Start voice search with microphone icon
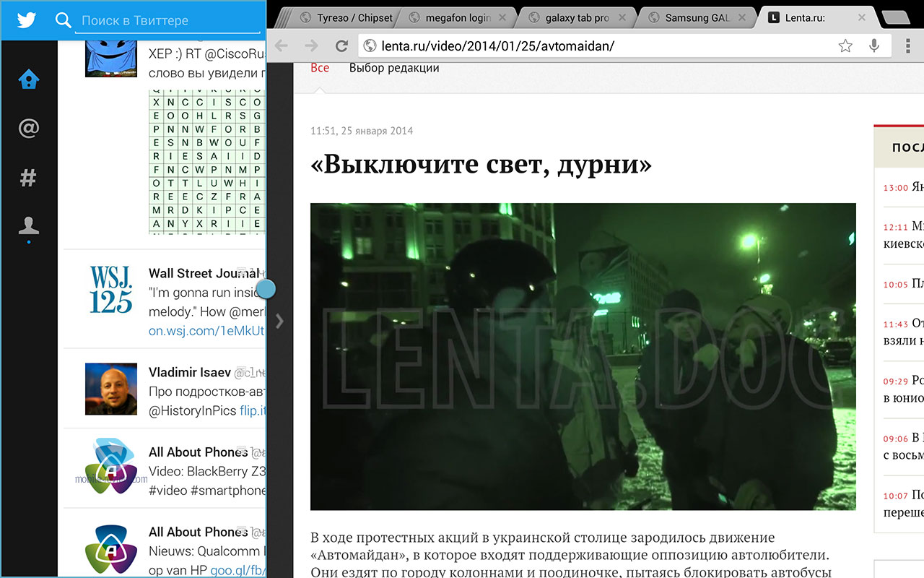The image size is (924, 578). tap(874, 46)
